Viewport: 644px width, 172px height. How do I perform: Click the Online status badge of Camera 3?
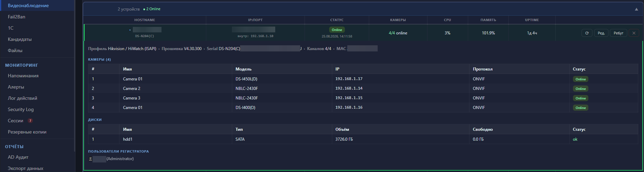coord(580,98)
